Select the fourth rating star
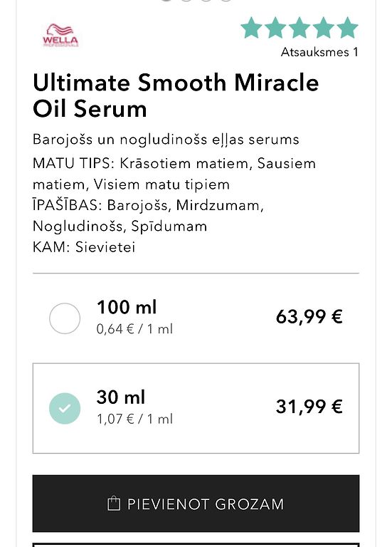Image resolution: width=392 pixels, height=547 pixels. point(324,28)
